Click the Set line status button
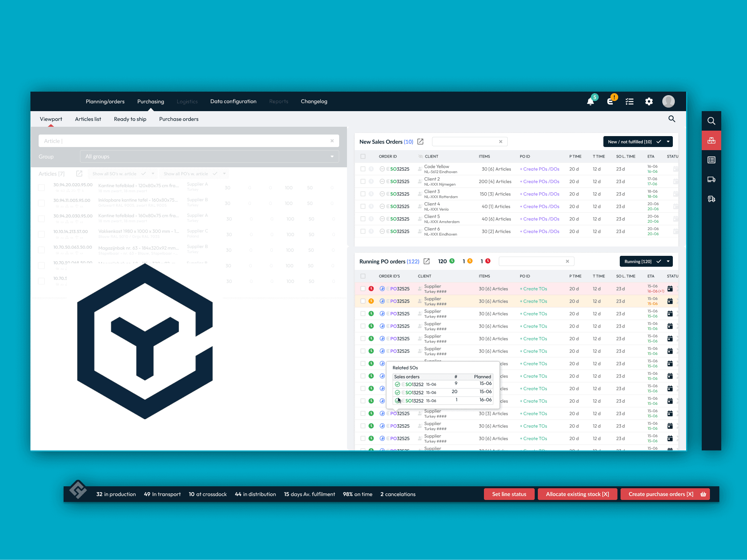 509,494
